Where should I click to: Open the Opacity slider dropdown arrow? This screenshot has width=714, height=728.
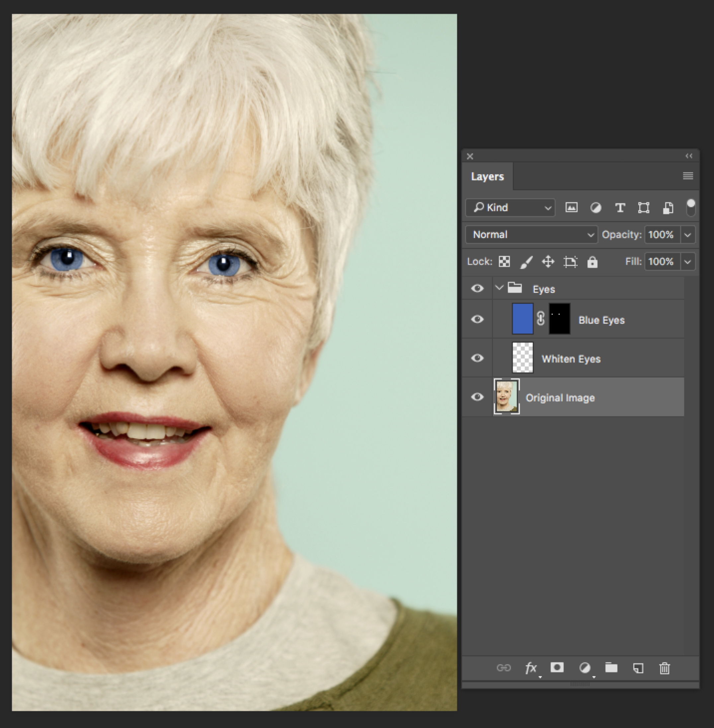[688, 235]
